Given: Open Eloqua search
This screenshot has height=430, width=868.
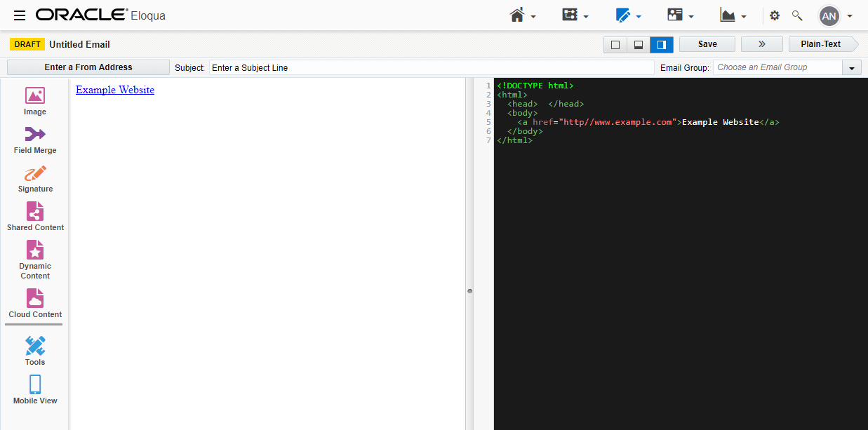Looking at the screenshot, I should tap(797, 15).
